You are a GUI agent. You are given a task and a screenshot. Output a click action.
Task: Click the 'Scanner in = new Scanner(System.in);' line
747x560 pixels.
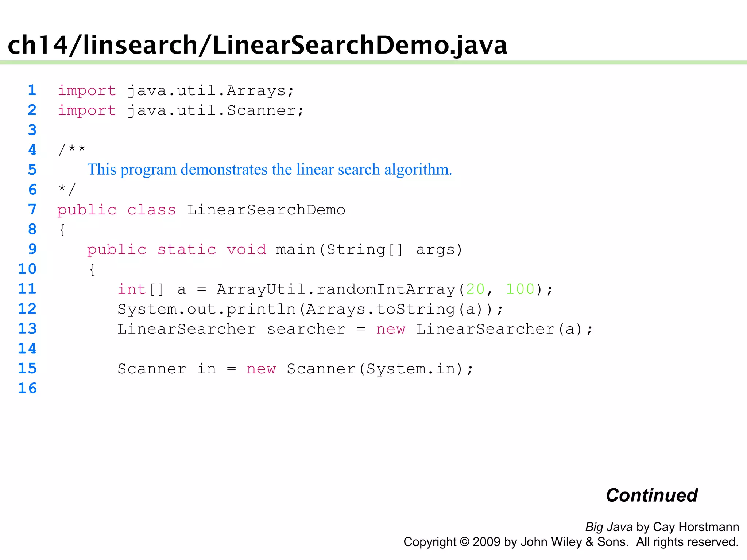tap(295, 369)
